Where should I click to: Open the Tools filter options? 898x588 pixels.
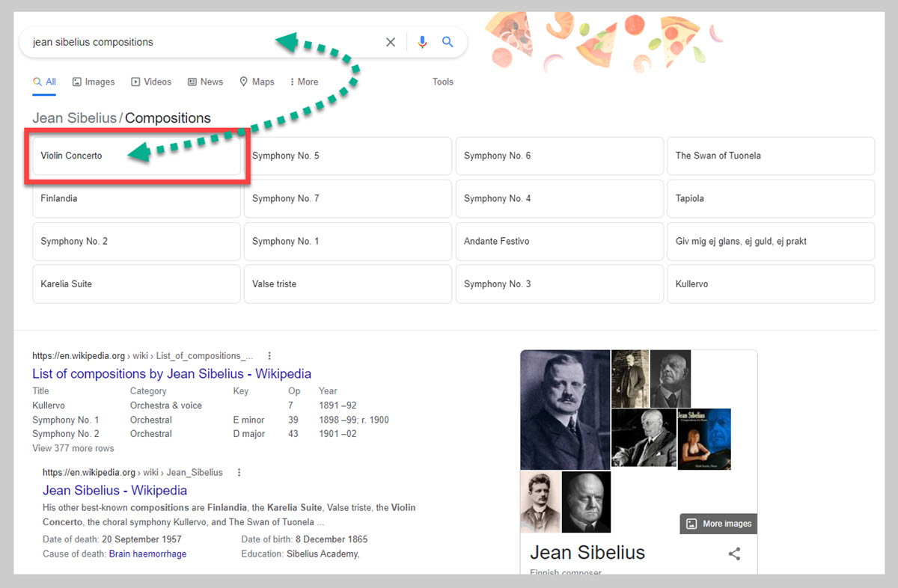pos(442,82)
